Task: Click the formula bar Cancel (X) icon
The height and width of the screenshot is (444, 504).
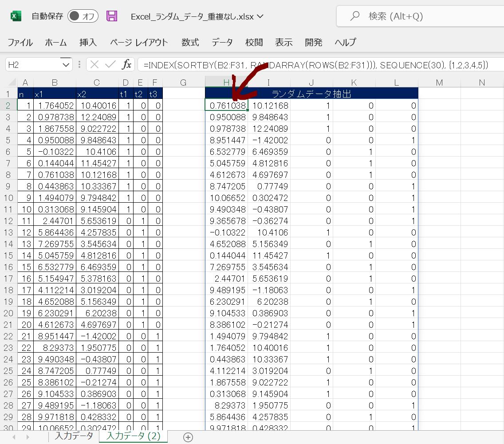Action: 94,65
